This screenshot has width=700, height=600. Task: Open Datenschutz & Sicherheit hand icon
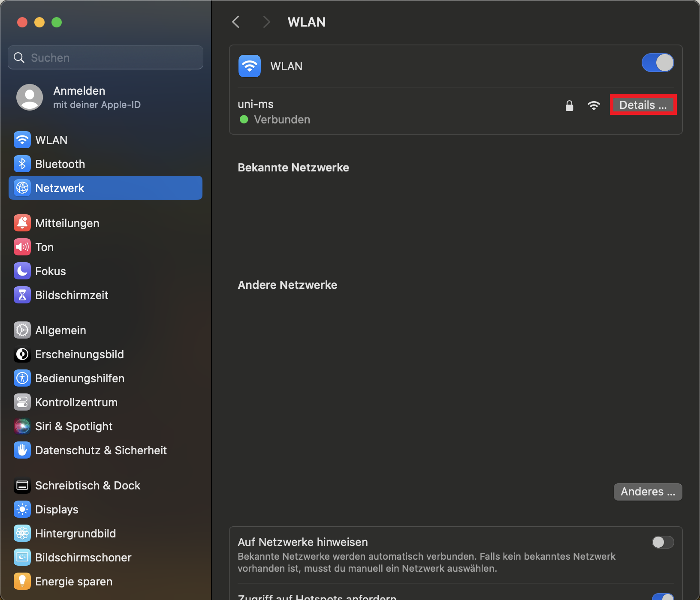22,450
